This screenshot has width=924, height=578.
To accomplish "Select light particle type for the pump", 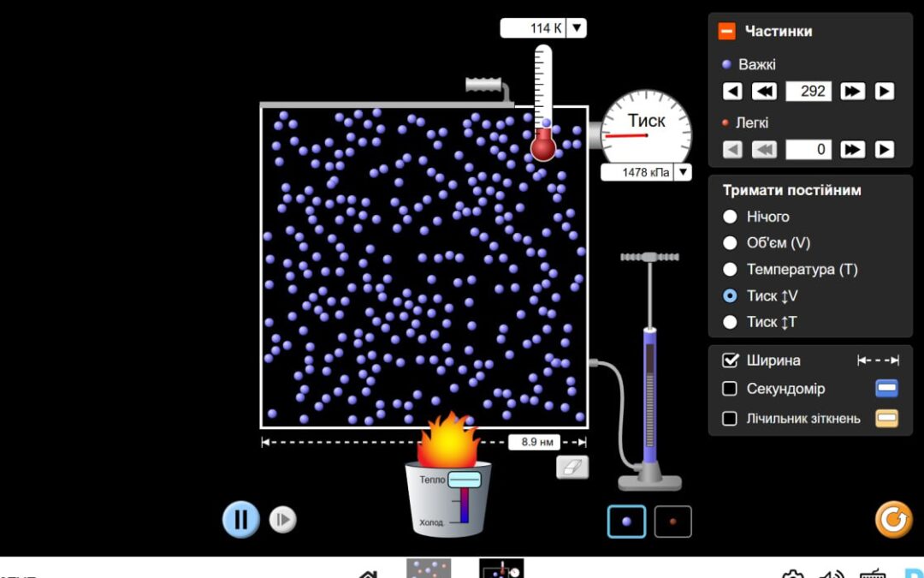I will coord(672,521).
